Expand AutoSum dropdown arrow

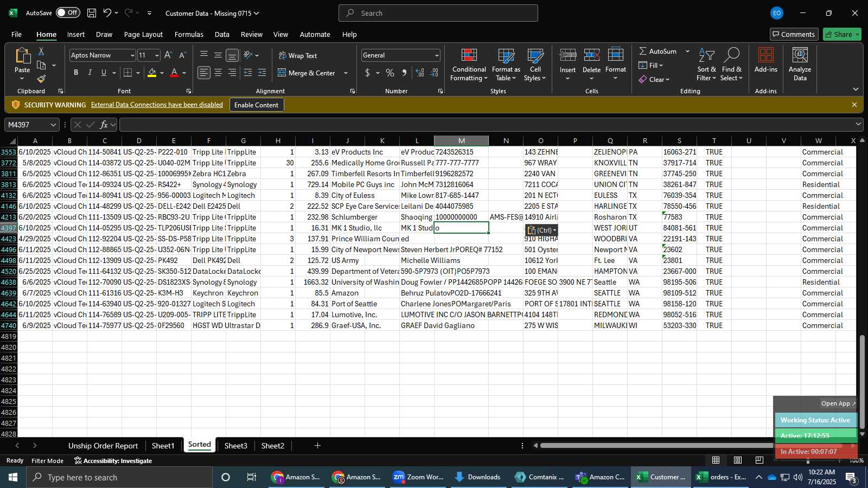coord(687,51)
